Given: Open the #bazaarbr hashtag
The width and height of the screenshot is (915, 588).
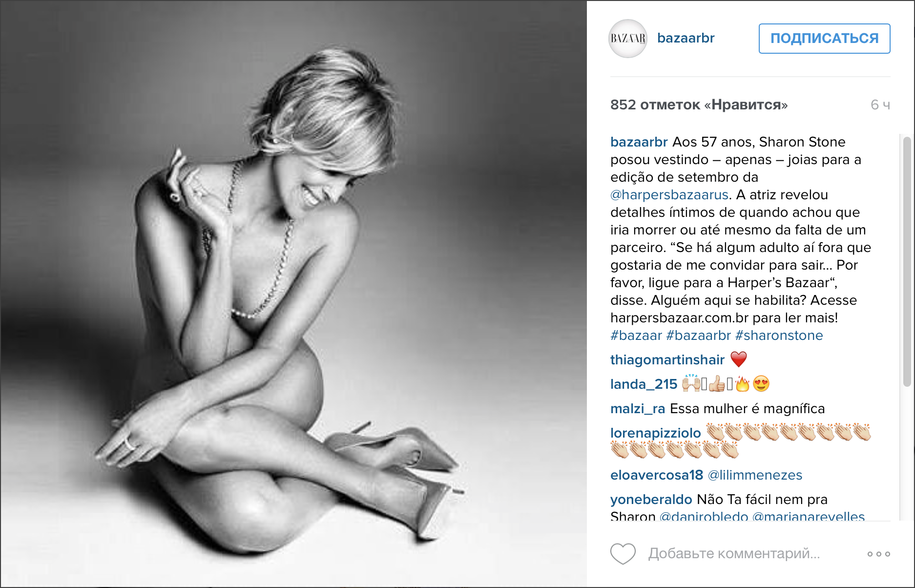Looking at the screenshot, I should (699, 336).
